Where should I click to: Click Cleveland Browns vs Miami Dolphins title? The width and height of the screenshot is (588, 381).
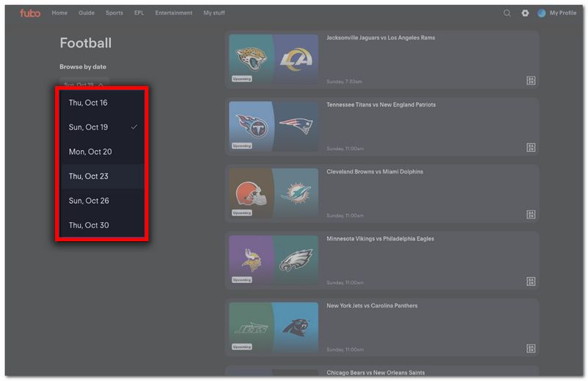(375, 171)
